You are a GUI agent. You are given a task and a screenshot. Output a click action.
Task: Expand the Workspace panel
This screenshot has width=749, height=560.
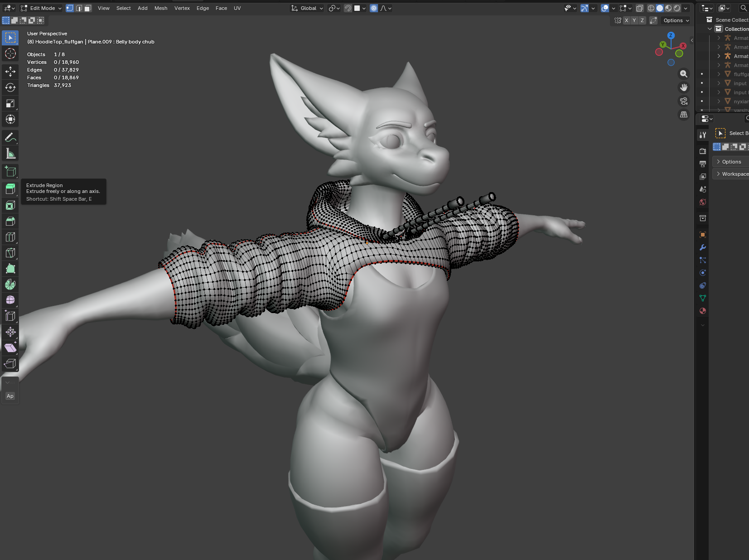731,174
